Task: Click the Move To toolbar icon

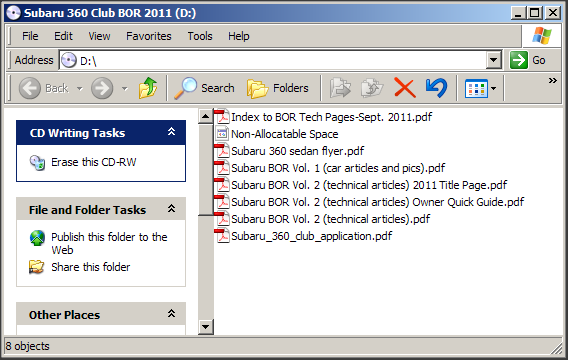Action: pos(340,88)
